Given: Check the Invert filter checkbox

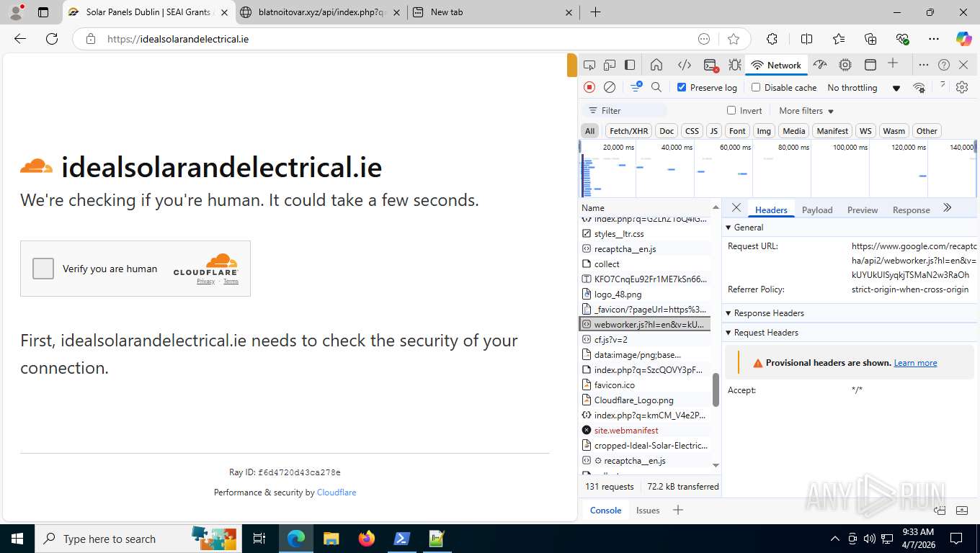Looking at the screenshot, I should point(731,110).
